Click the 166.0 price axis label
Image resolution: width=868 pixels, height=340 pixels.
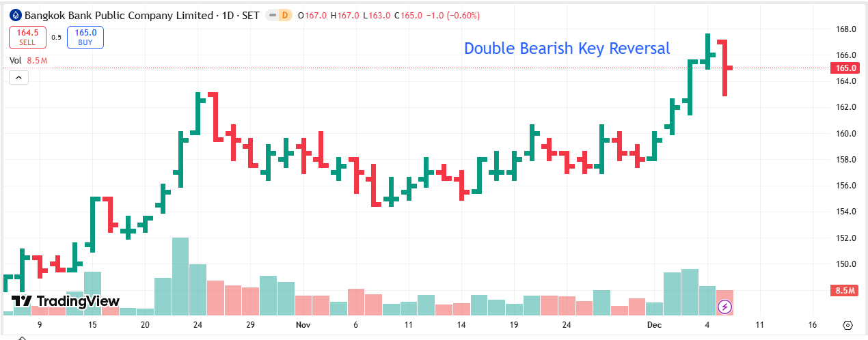point(846,55)
